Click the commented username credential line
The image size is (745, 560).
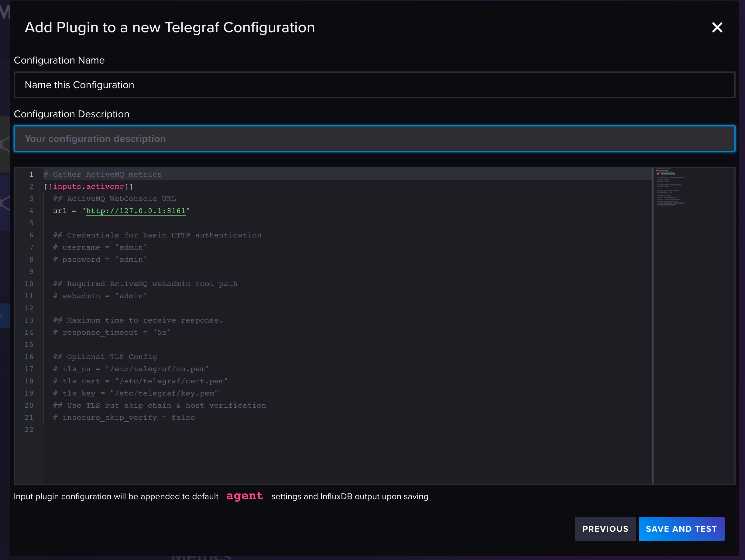click(100, 247)
